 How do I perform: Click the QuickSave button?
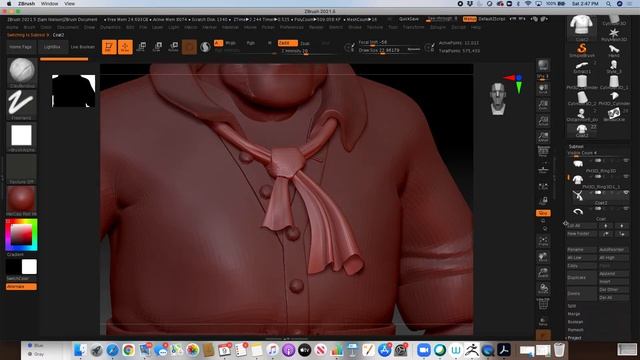pyautogui.click(x=409, y=19)
